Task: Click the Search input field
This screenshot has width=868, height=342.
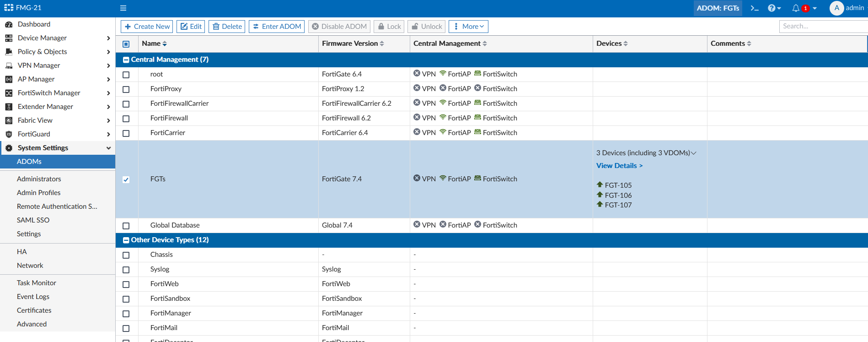Action: point(822,26)
